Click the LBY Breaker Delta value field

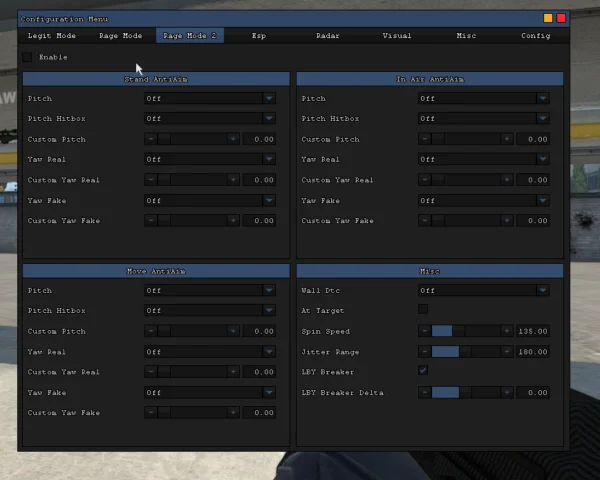point(533,392)
